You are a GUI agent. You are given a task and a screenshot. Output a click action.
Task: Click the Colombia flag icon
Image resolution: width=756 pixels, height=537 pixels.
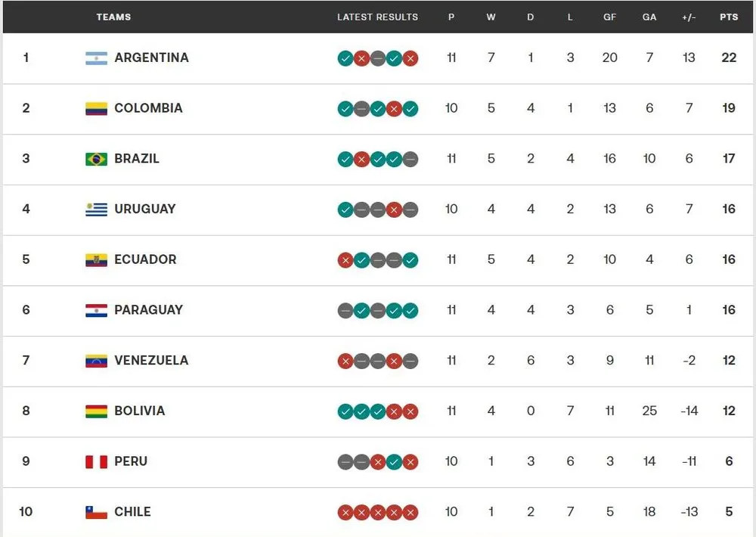97,108
